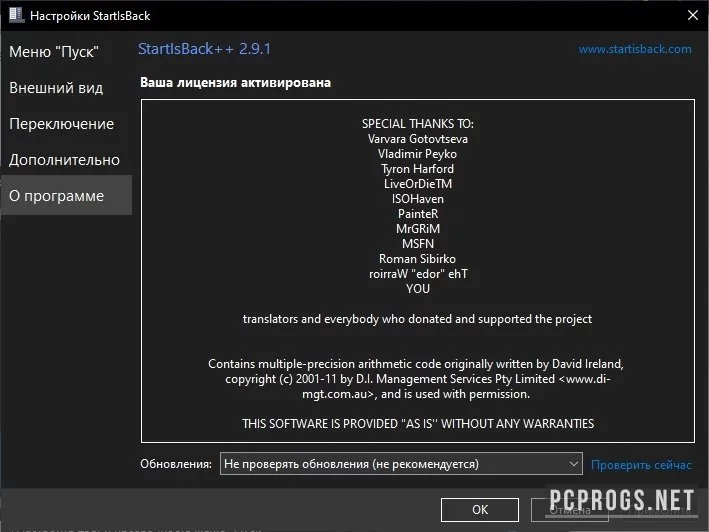
Task: Click the Отмена button
Action: [570, 510]
